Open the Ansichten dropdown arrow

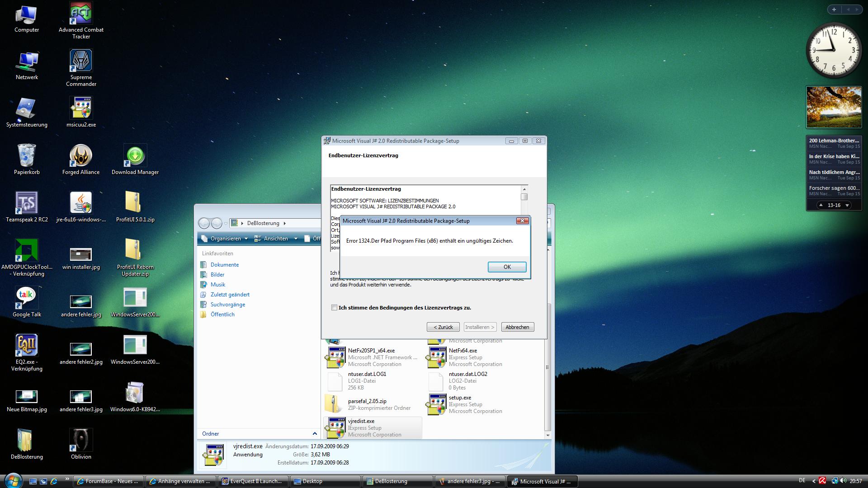coord(296,239)
